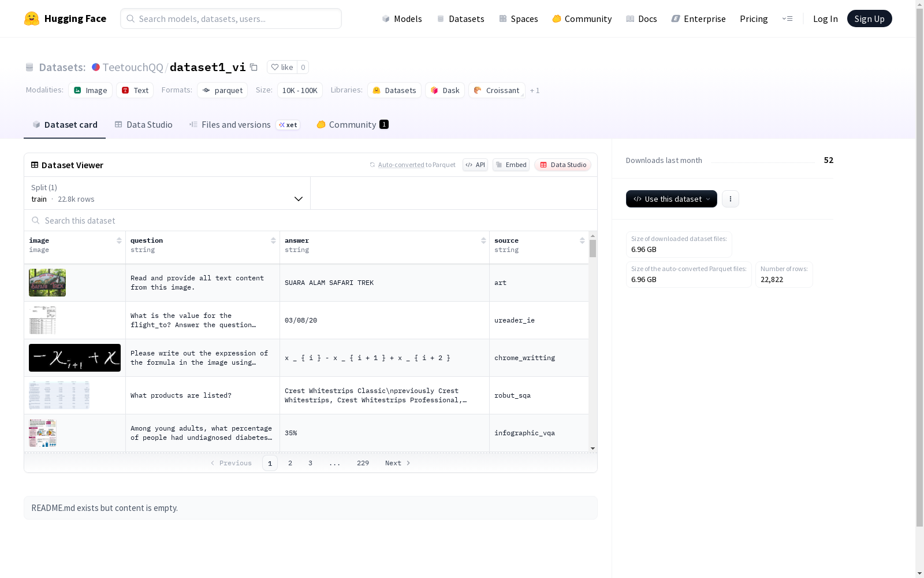Screen dimensions: 924x578
Task: Click the TeetouchQQ user avatar
Action: (x=96, y=67)
